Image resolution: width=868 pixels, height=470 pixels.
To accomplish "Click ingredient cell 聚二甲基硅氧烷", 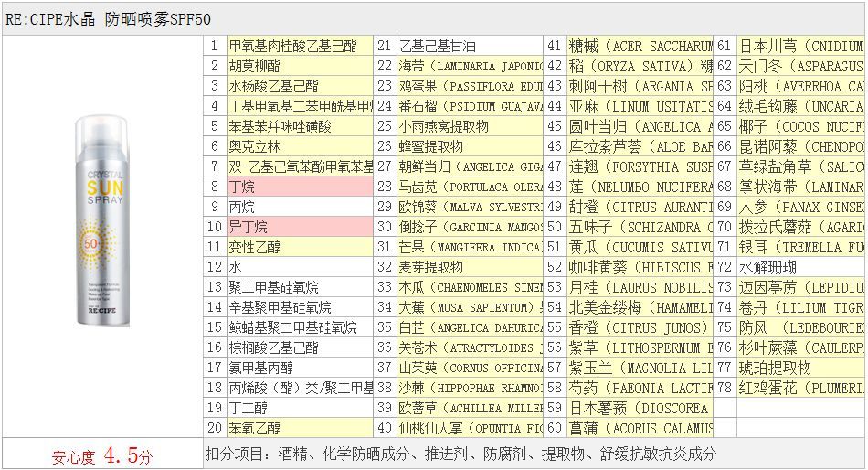I will (x=300, y=287).
